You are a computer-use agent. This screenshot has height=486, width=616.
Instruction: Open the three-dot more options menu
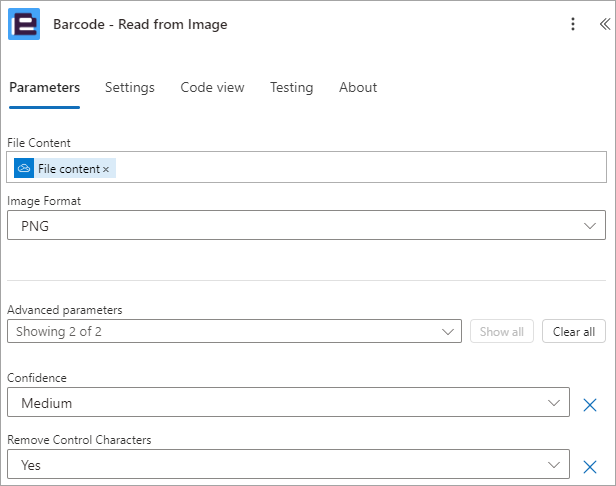pyautogui.click(x=573, y=24)
